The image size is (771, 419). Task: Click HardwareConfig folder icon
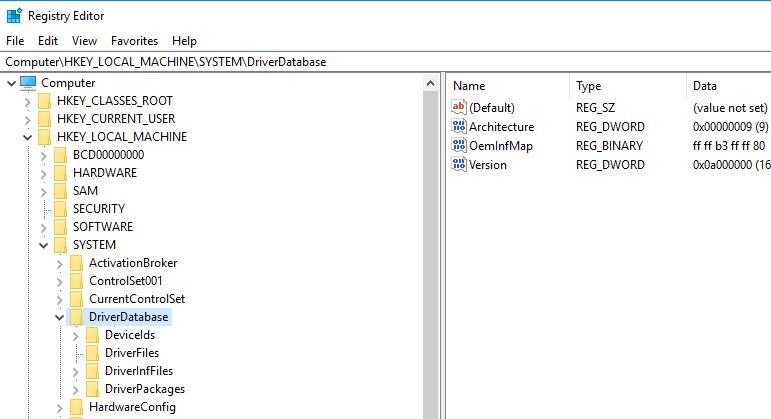(77, 407)
